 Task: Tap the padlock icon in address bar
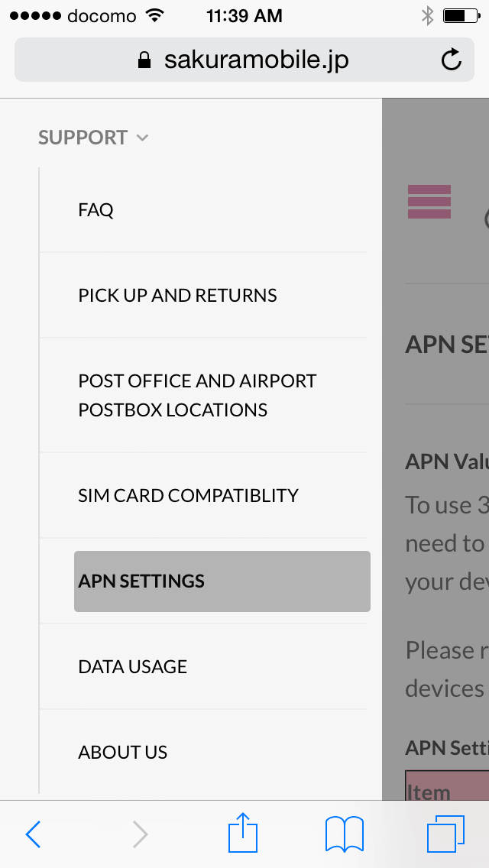pos(144,60)
